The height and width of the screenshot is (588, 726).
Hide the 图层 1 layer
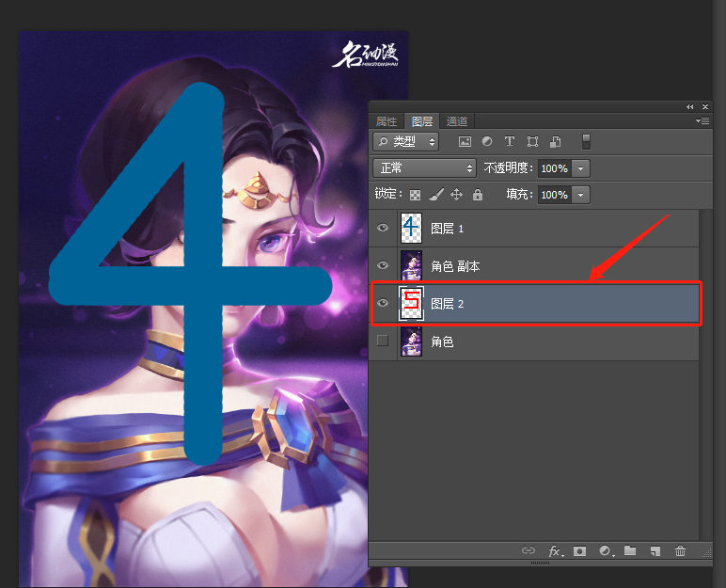382,229
